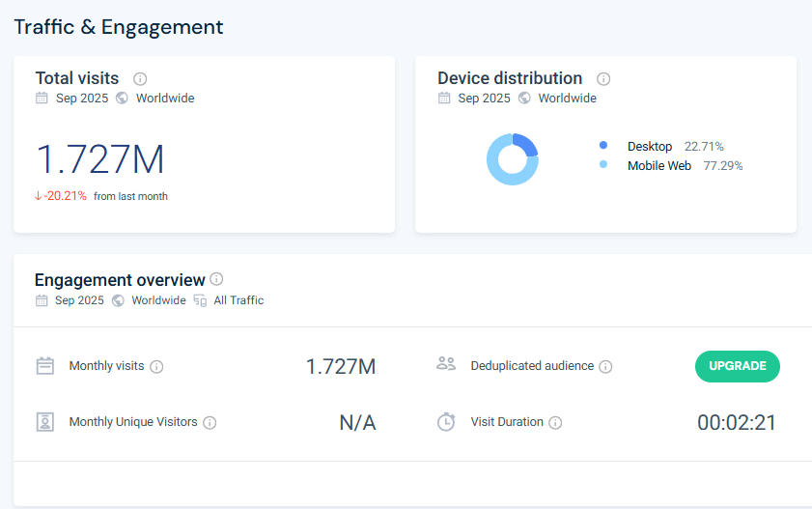Click the info icon beside Visit Duration
812x509 pixels.
(x=555, y=423)
